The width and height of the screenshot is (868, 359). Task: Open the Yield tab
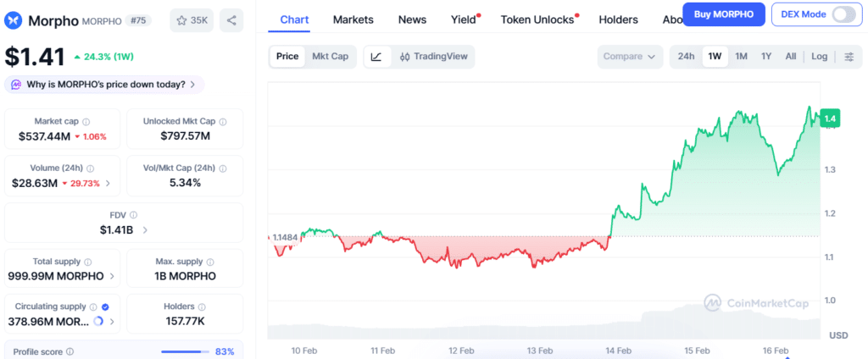click(464, 20)
